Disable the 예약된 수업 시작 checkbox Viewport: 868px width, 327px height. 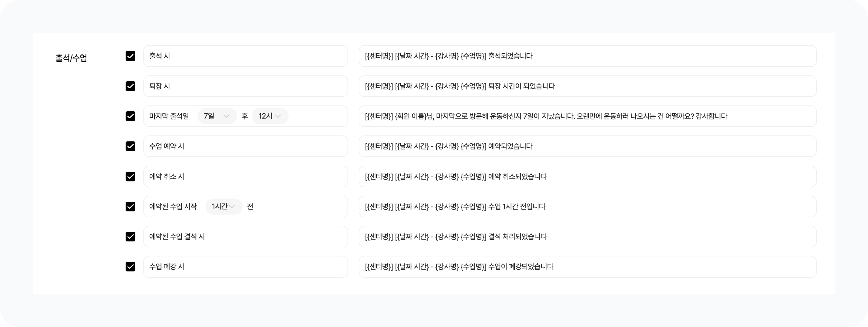pyautogui.click(x=130, y=206)
